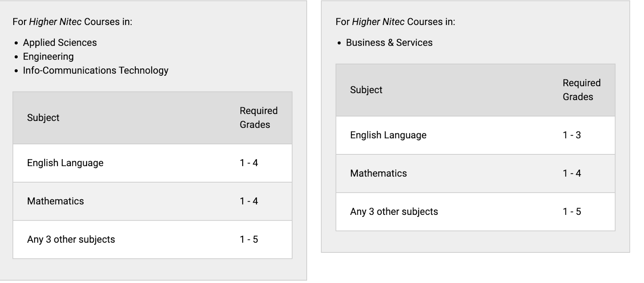Click left heading For Higher Nitec Courses
644x283 pixels.
coord(72,22)
